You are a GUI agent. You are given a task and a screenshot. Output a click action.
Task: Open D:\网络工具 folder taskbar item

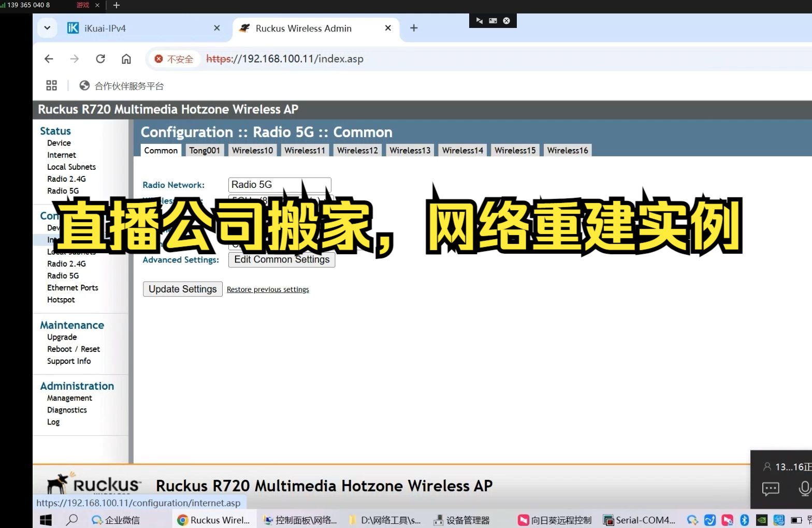tap(385, 520)
